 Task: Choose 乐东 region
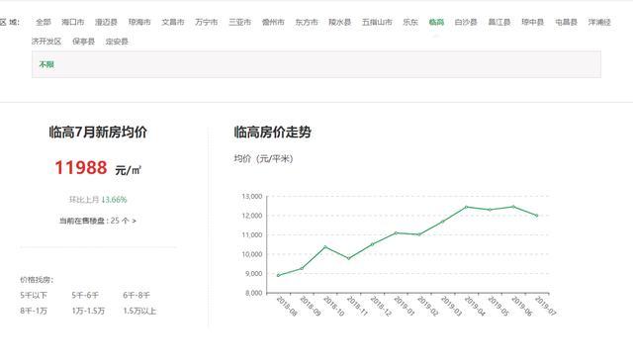(x=410, y=22)
